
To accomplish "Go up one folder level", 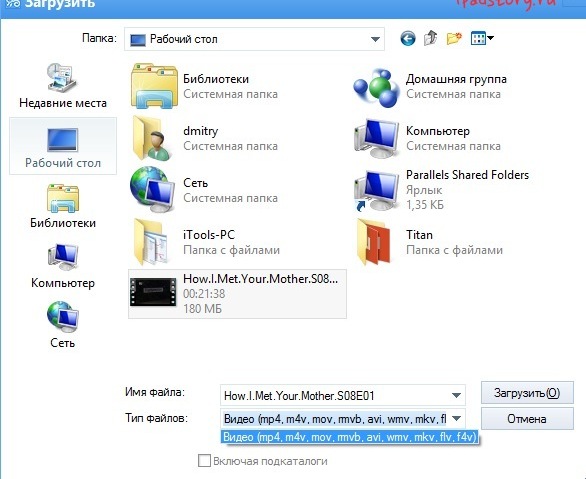I will click(x=431, y=38).
